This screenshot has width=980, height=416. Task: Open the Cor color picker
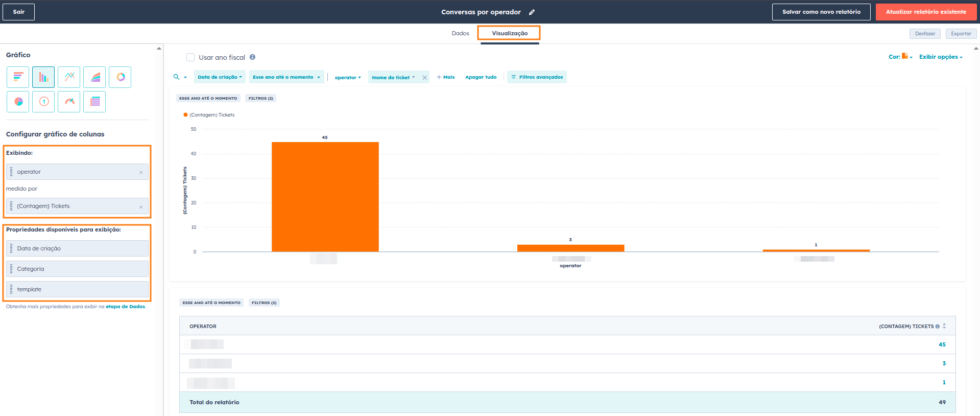[x=904, y=56]
